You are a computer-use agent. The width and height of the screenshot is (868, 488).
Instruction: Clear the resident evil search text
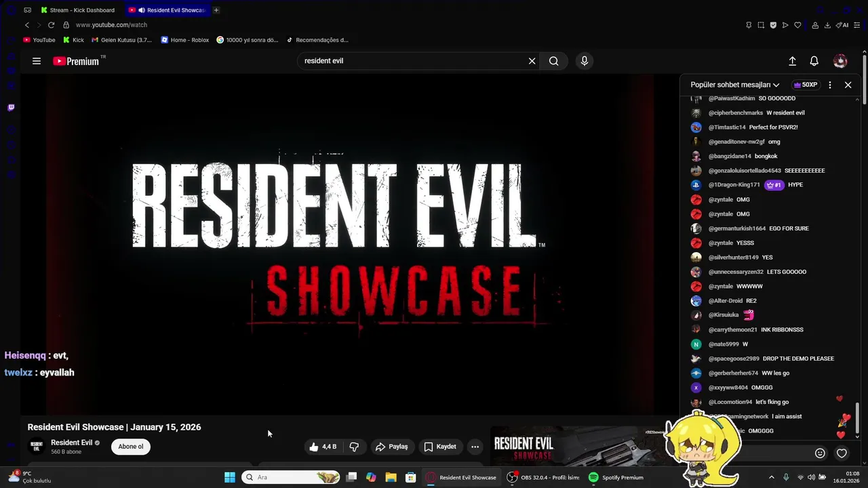tap(532, 61)
